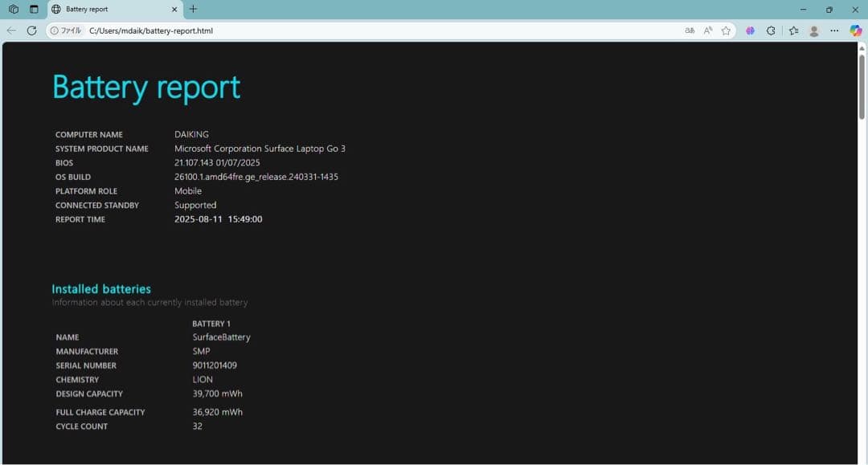The width and height of the screenshot is (868, 465).
Task: Close the Battery report tab
Action: click(174, 10)
